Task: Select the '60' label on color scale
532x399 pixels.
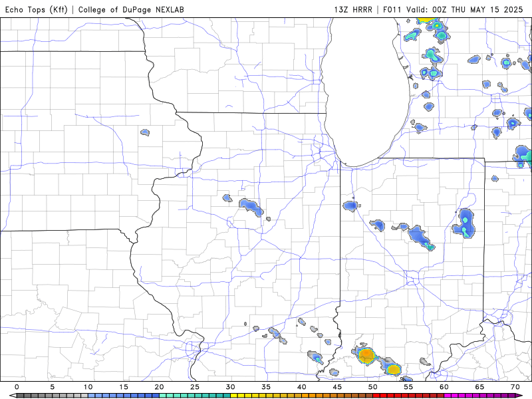Action: tap(444, 387)
